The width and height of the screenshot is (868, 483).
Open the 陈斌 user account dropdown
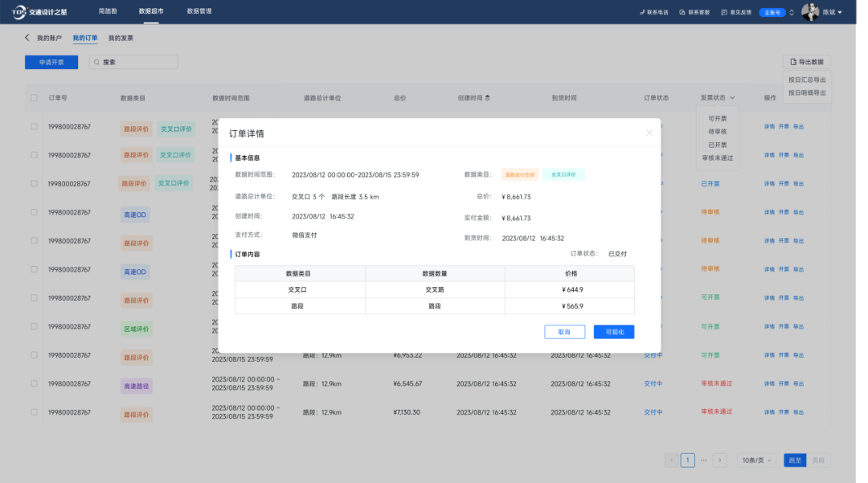coord(833,12)
